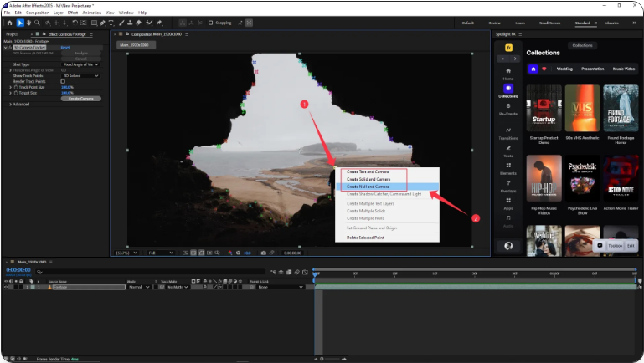Open the Shot Type dropdown

pyautogui.click(x=80, y=64)
